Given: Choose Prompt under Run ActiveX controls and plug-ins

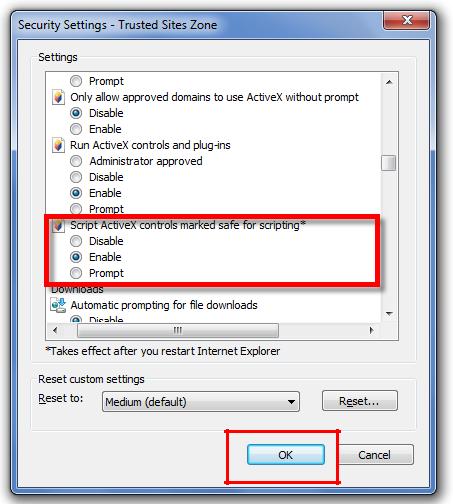Looking at the screenshot, I should pos(76,209).
